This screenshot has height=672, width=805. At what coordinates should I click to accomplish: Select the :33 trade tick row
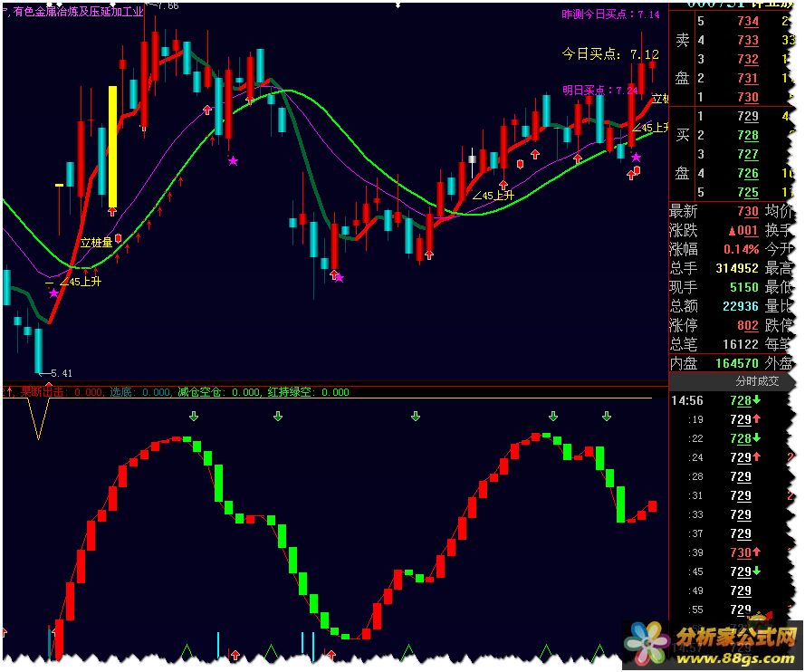pyautogui.click(x=731, y=514)
